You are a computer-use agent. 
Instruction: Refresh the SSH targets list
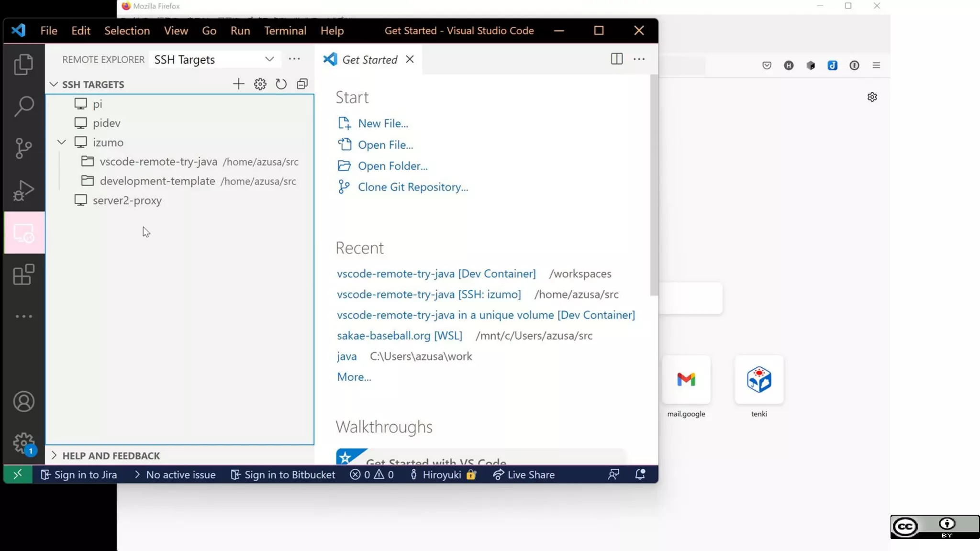281,84
